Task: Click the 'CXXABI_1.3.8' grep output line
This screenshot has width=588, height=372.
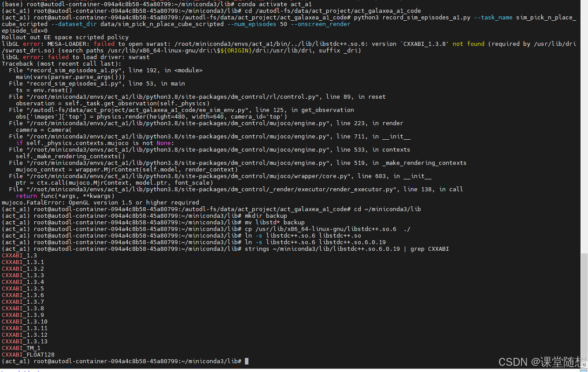Action: click(23, 309)
